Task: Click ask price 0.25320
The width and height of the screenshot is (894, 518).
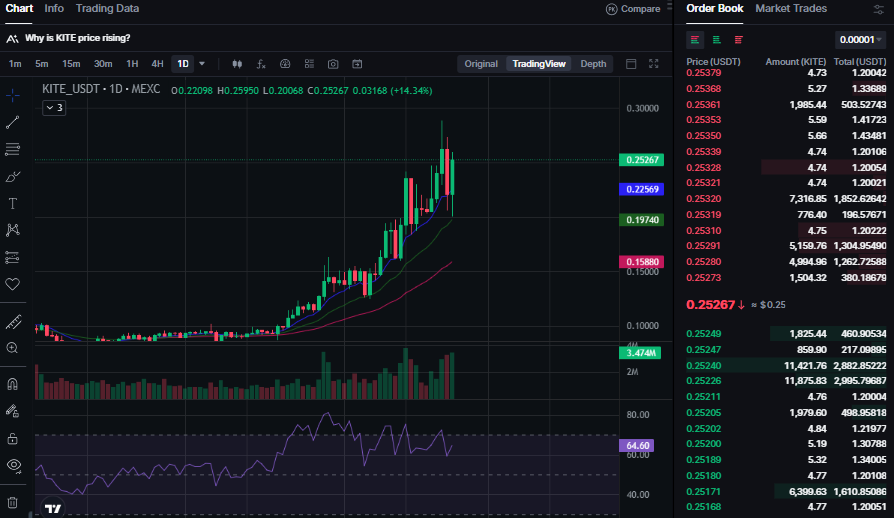Action: point(704,199)
